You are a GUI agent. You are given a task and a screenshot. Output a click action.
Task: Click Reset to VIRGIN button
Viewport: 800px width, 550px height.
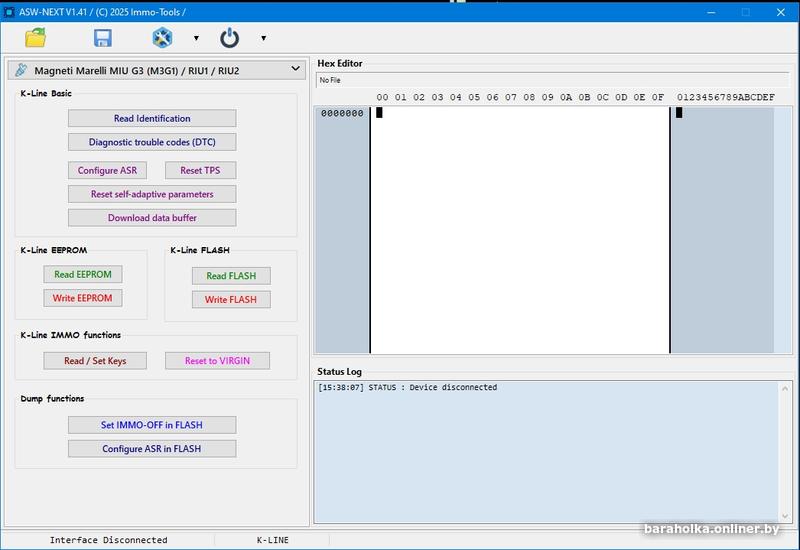point(217,361)
